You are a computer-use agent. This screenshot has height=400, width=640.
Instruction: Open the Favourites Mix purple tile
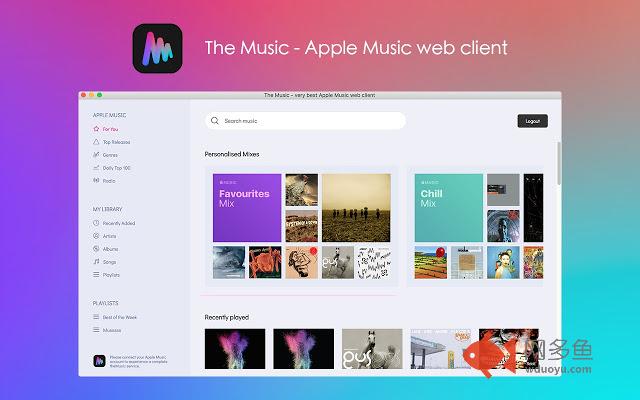pos(247,208)
